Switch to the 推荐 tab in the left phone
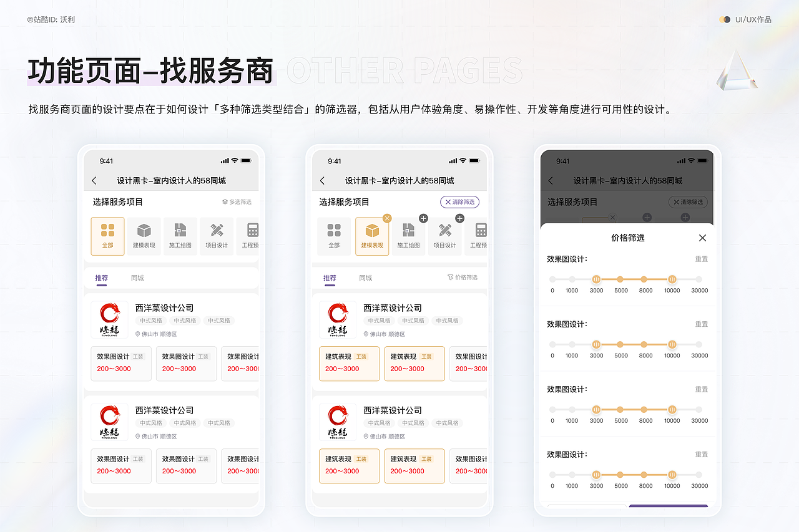 (x=101, y=278)
